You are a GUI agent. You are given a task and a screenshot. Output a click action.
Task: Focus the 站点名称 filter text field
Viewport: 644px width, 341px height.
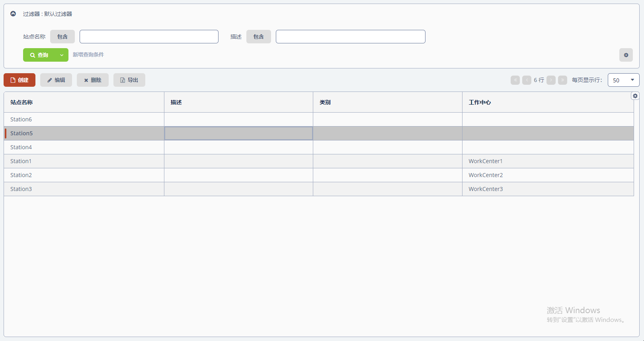pos(149,37)
